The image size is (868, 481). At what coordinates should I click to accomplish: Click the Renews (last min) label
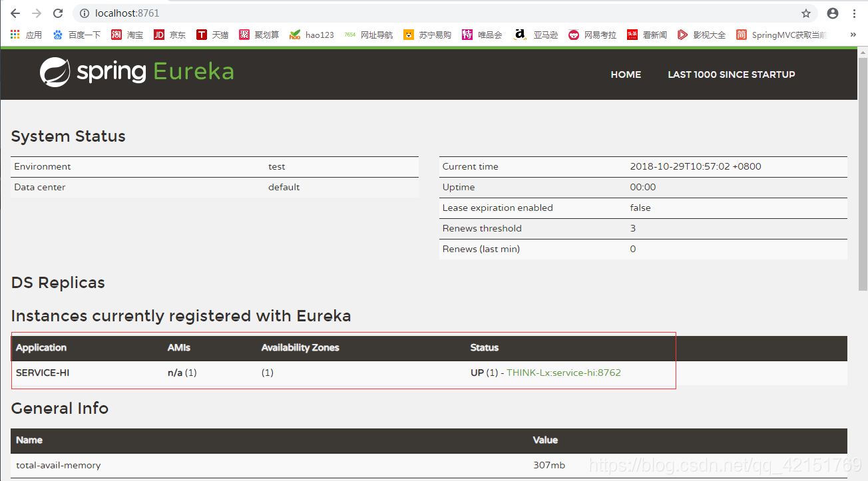coord(481,249)
